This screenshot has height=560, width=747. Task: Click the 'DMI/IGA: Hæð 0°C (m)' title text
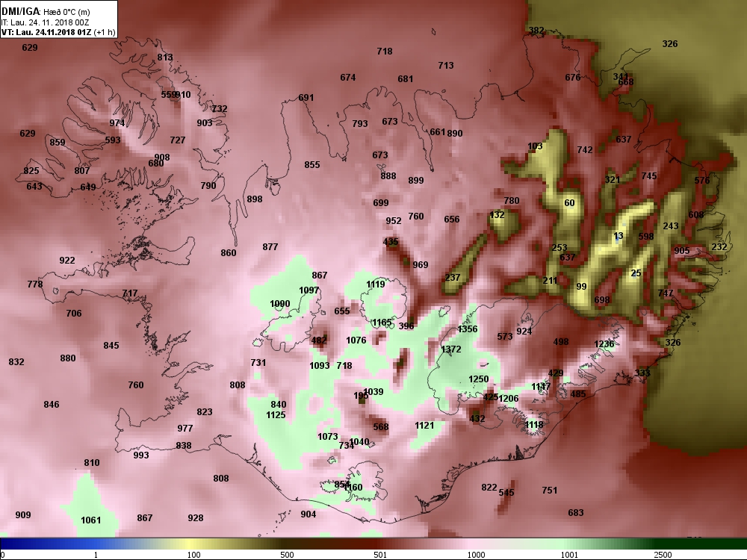pos(46,11)
